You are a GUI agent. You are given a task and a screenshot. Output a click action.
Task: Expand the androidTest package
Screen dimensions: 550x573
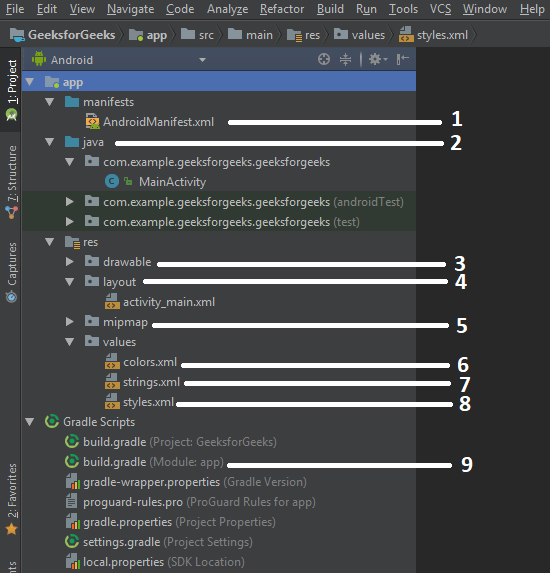point(70,202)
